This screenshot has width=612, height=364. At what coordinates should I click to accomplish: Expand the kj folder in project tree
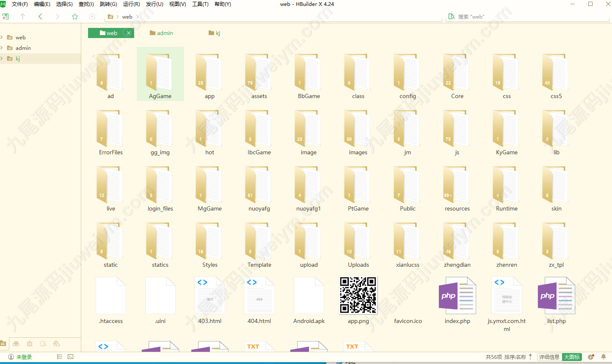click(x=2, y=58)
